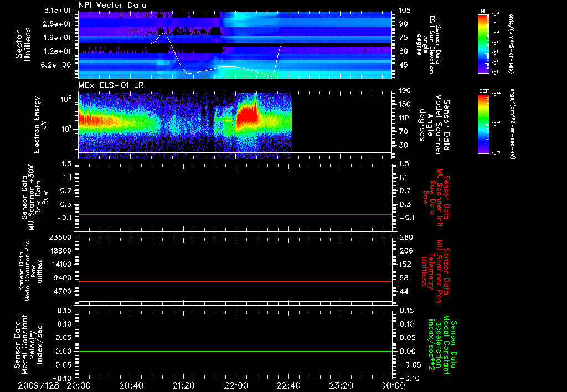Select the 22:40 time axis label
Viewport: 567px width, 392px height.
(x=288, y=385)
